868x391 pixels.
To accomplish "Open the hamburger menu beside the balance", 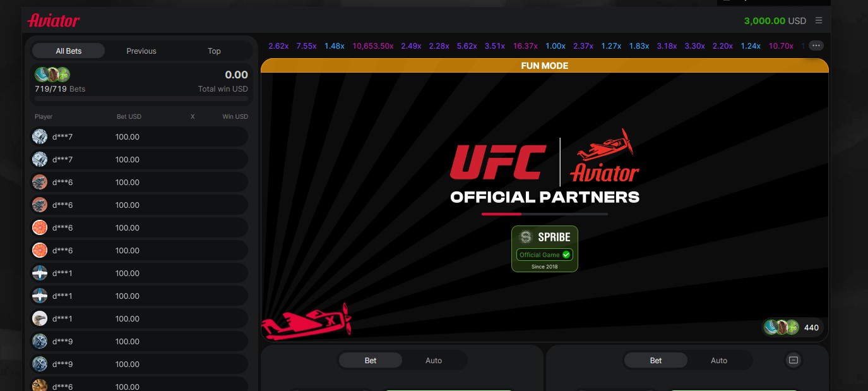I will click(x=819, y=20).
